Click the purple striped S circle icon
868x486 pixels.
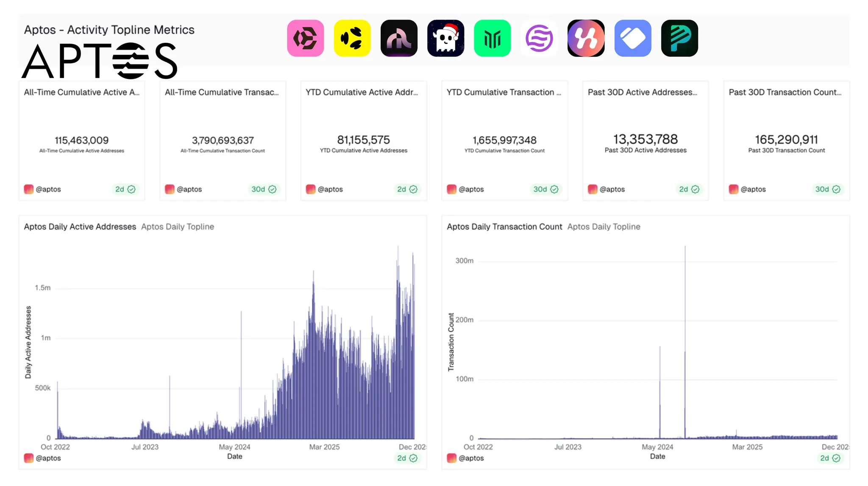(539, 38)
